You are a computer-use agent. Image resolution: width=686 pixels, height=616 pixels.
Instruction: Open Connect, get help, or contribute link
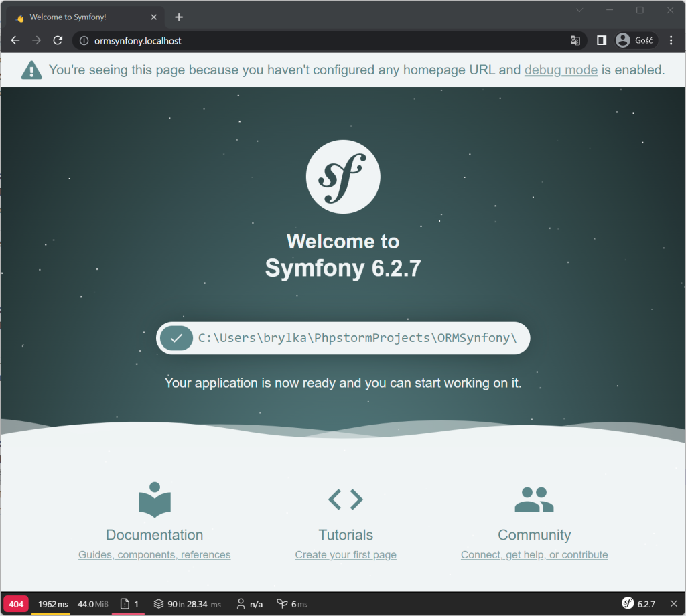[534, 555]
